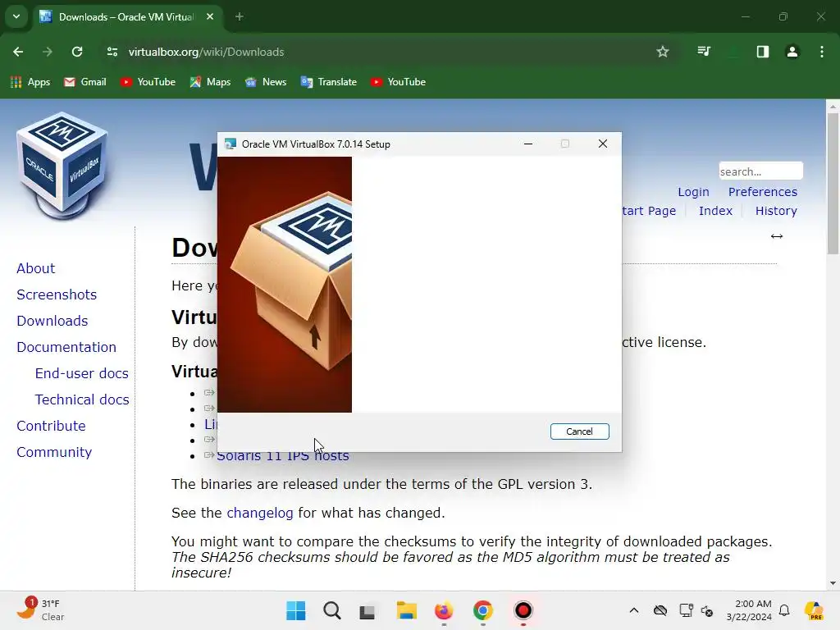
Task: Open the notifications bell
Action: coord(784,610)
